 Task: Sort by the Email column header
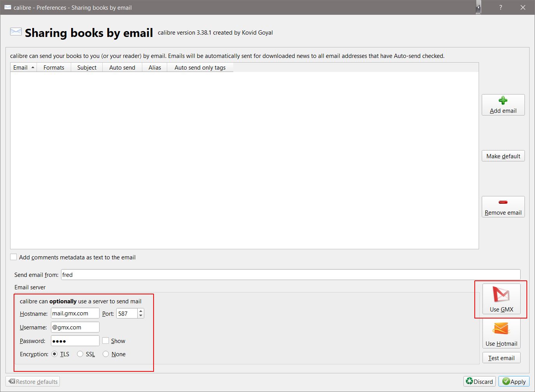pos(24,67)
